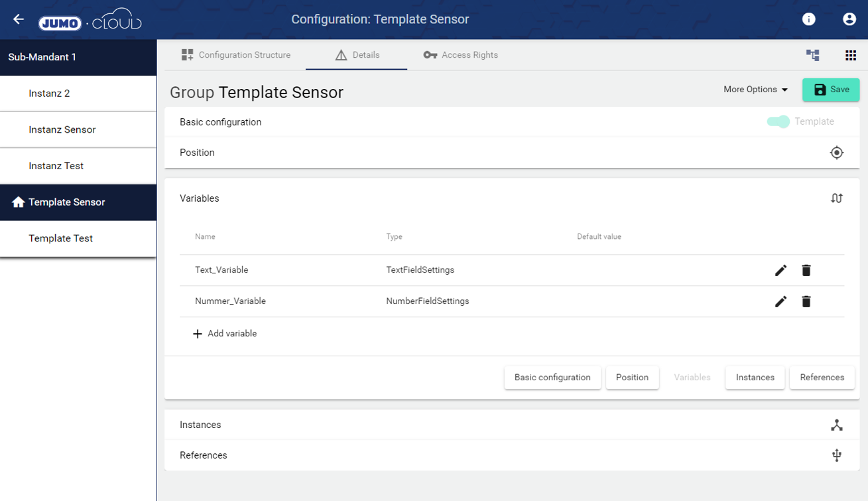Select Instanz Sensor in sidebar
This screenshot has width=868, height=501.
[62, 129]
